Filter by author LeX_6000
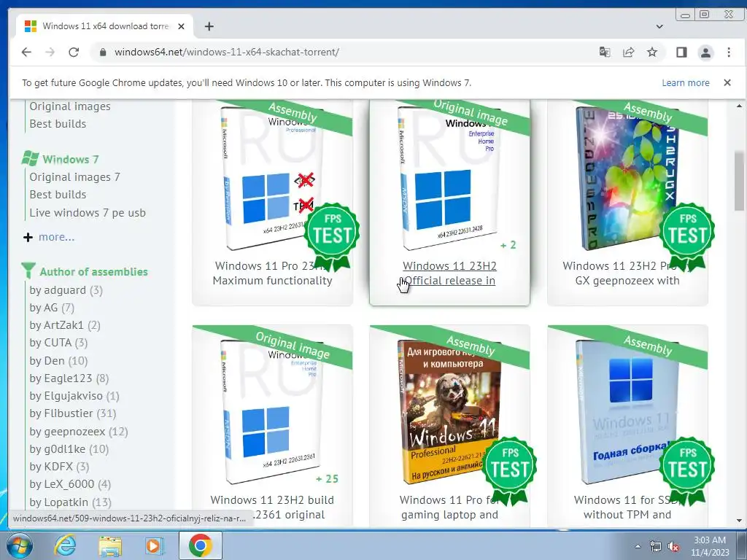The height and width of the screenshot is (560, 747). click(x=70, y=484)
